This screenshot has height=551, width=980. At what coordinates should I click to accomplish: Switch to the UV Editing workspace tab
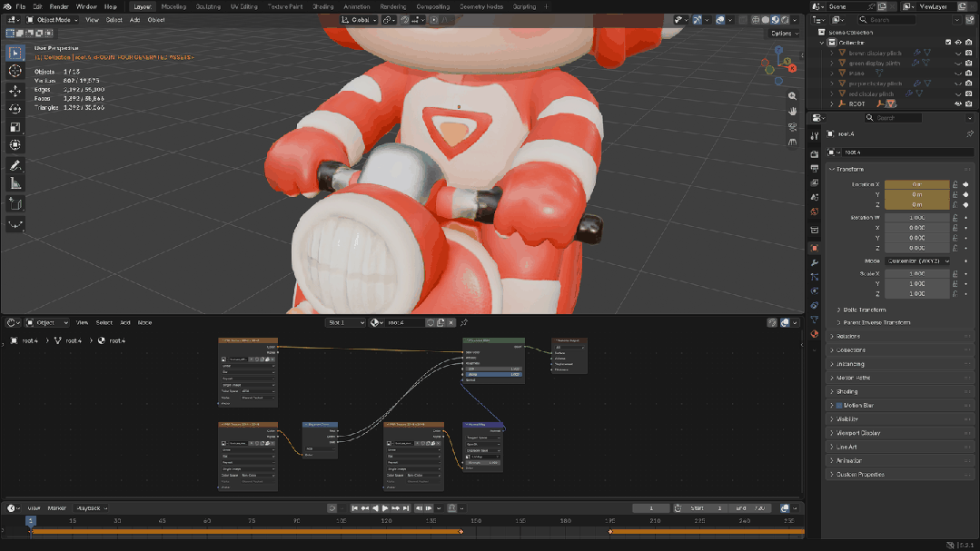pyautogui.click(x=243, y=7)
